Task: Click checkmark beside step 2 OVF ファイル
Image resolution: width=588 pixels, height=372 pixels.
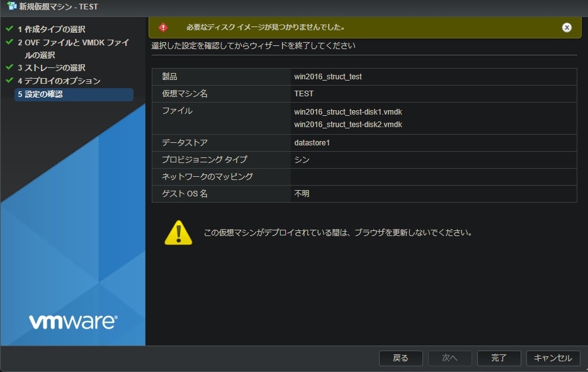Action: (x=9, y=42)
